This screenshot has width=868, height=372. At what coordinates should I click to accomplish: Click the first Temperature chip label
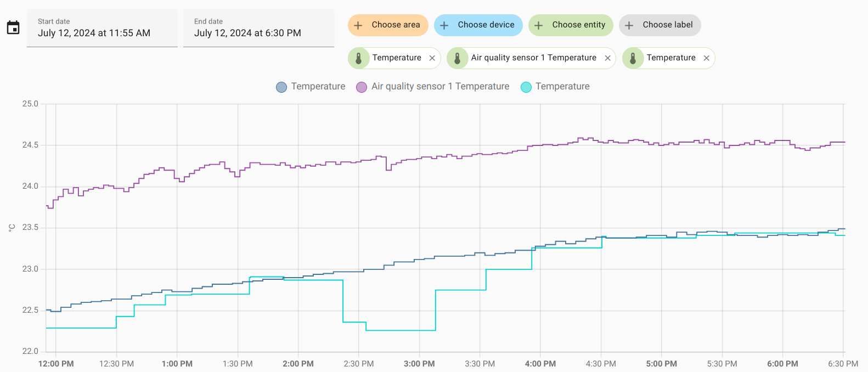tap(397, 58)
